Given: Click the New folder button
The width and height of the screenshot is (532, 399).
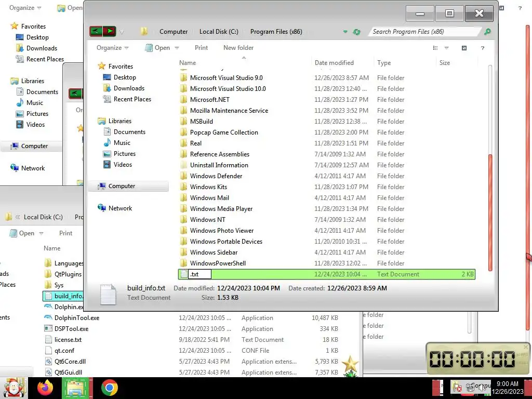Looking at the screenshot, I should tap(238, 48).
